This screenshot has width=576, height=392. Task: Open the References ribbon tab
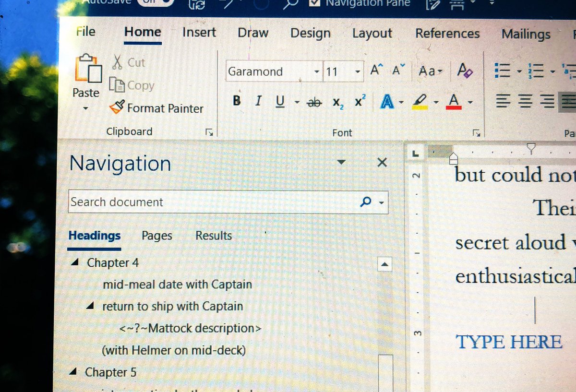[447, 34]
